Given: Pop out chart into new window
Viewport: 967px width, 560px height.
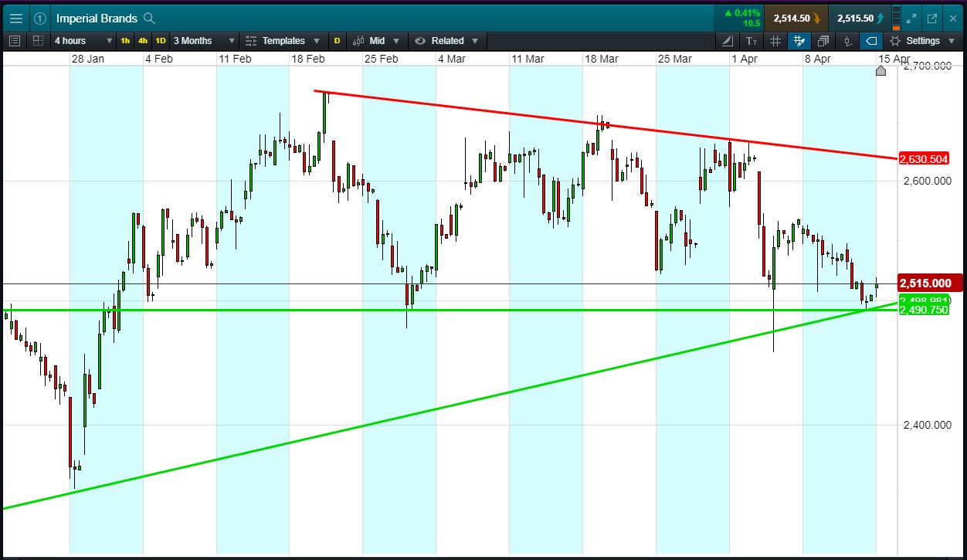Looking at the screenshot, I should click(931, 18).
